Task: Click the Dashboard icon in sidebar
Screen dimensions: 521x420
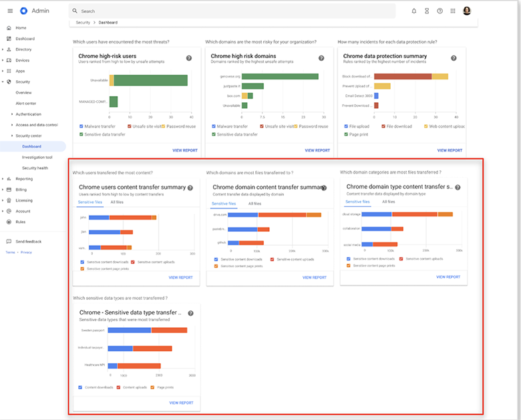Action: pyautogui.click(x=9, y=39)
